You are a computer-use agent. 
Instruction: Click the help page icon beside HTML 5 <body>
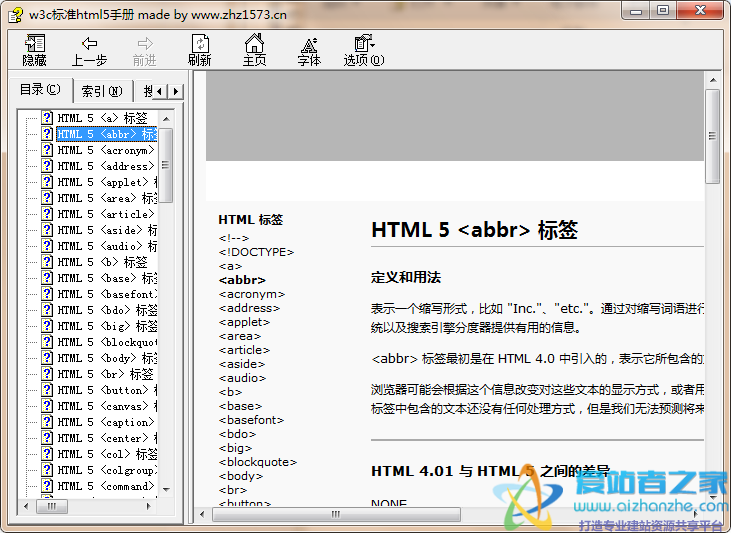coord(47,358)
